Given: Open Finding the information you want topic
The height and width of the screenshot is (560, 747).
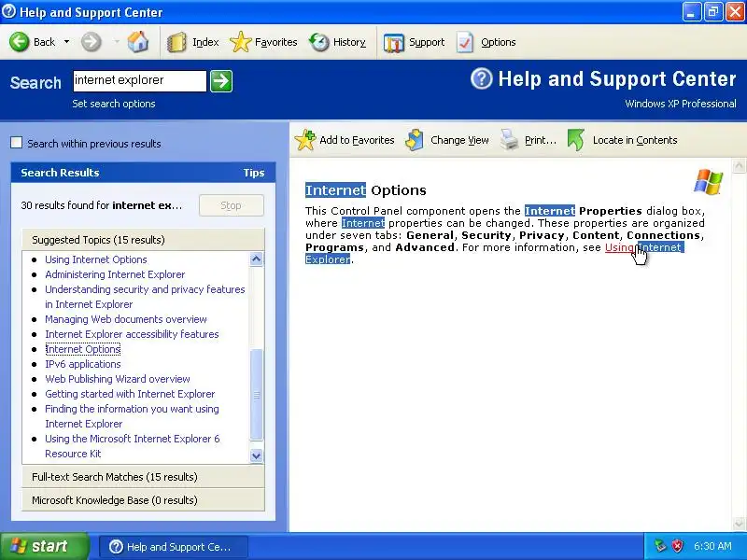Looking at the screenshot, I should (x=132, y=416).
